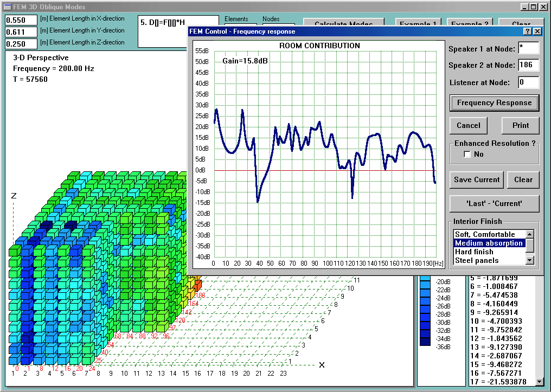This screenshot has width=551, height=392.
Task: Close the FEM Control dialog
Action: [x=537, y=31]
